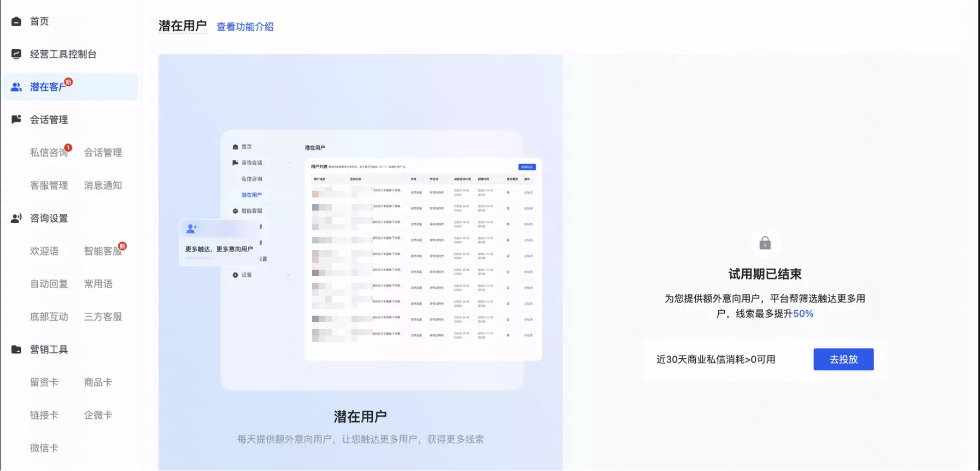Click the 试用期已结束 heading
Image resolution: width=980 pixels, height=471 pixels.
click(765, 274)
